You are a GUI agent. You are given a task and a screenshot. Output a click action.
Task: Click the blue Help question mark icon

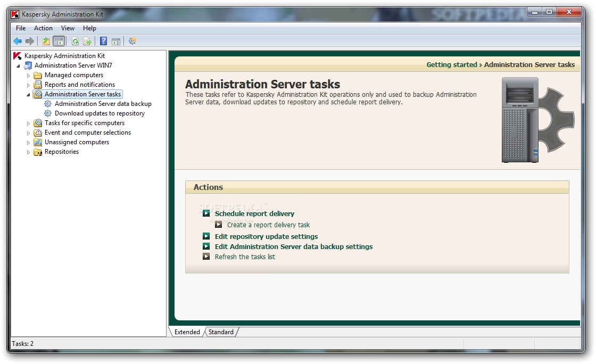click(x=103, y=41)
